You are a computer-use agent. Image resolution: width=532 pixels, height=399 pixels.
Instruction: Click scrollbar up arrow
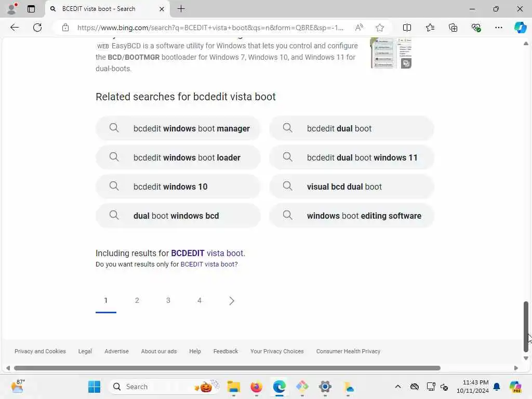point(526,44)
